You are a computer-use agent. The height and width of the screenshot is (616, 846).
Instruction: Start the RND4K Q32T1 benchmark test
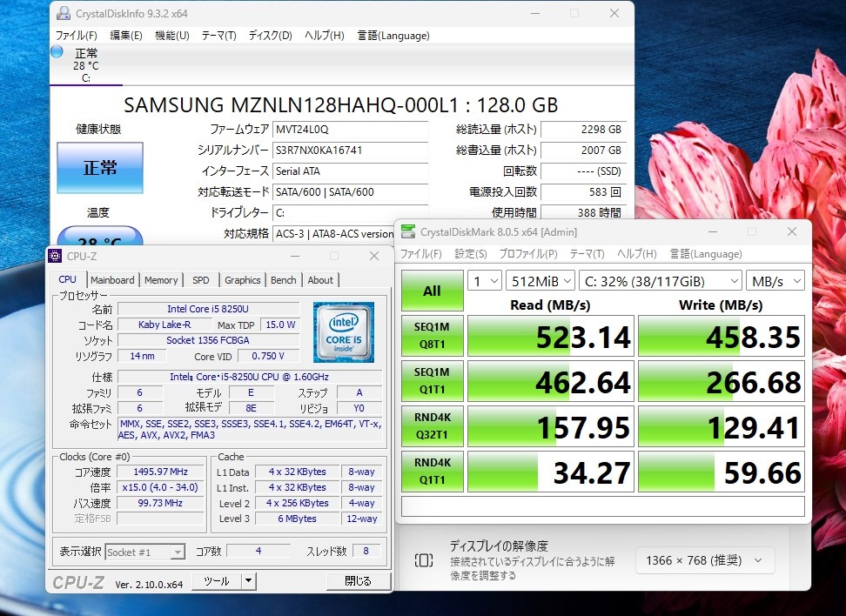tap(433, 426)
